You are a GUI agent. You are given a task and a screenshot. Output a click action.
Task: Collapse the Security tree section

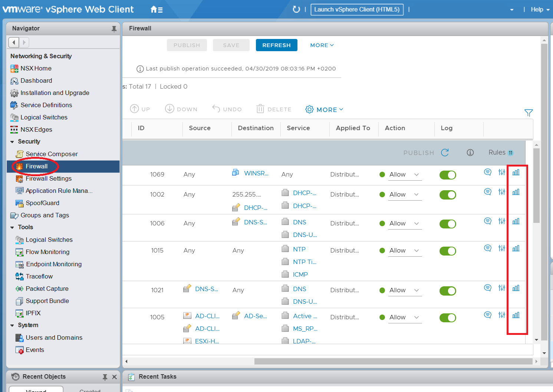(12, 142)
